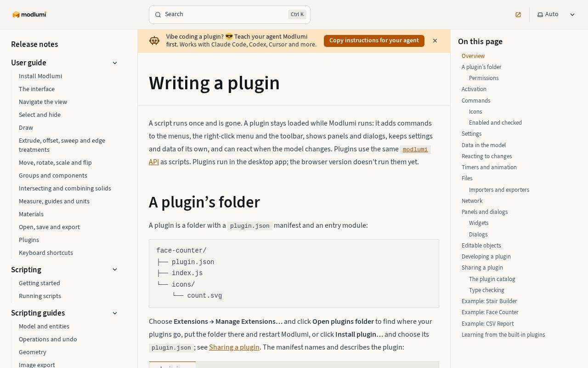This screenshot has width=588, height=368.
Task: Collapse the Scripting guides section
Action: [115, 313]
